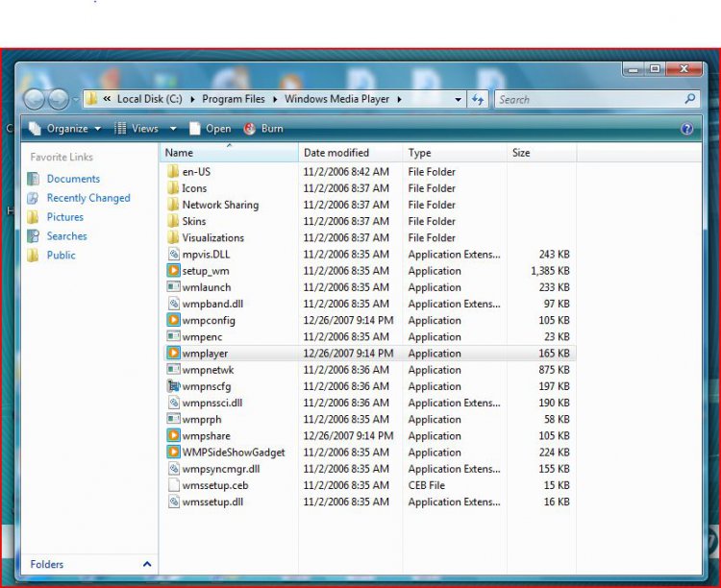This screenshot has height=588, width=721.
Task: Sort by the Name column header
Action: 230,153
